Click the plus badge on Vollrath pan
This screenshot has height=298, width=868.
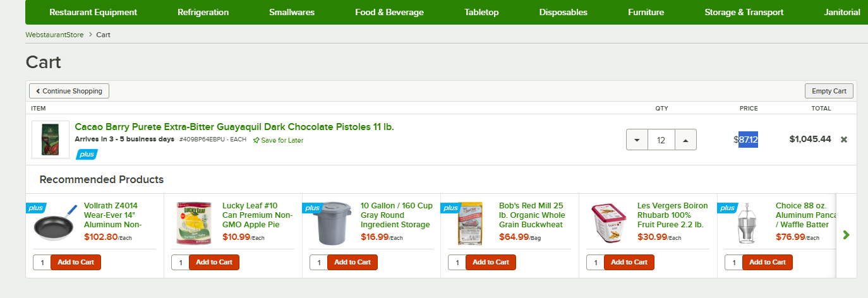tap(35, 208)
